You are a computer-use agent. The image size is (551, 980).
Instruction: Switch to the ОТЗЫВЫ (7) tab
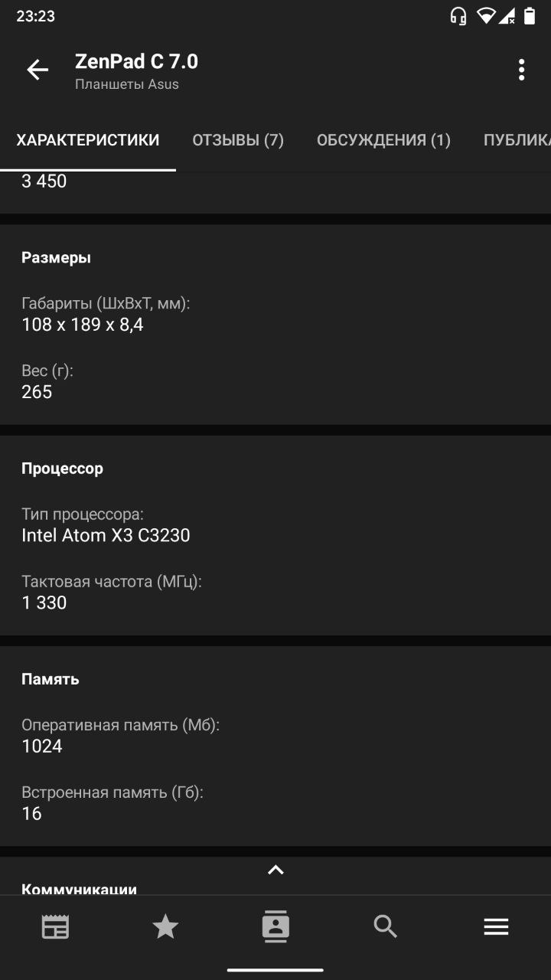tap(238, 140)
